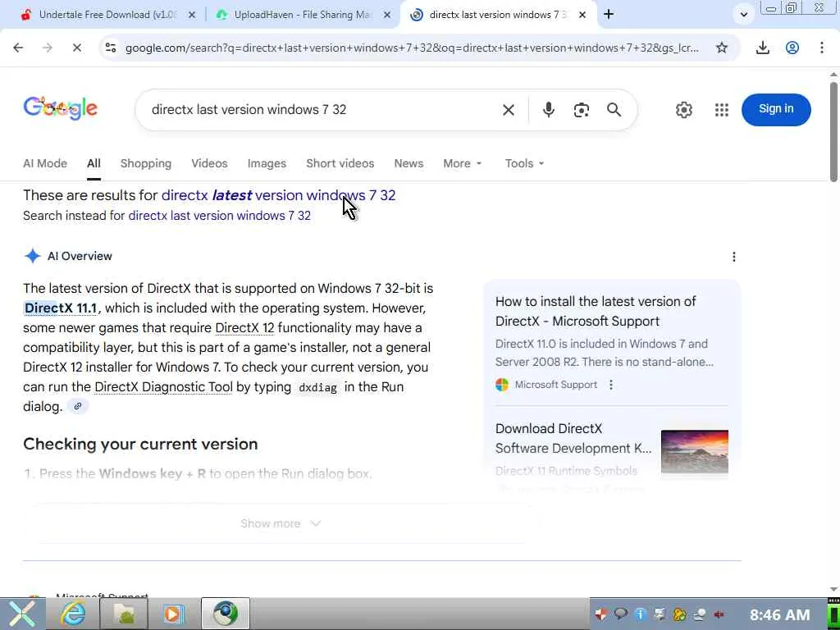Submit search with the magnifying glass icon

[614, 110]
